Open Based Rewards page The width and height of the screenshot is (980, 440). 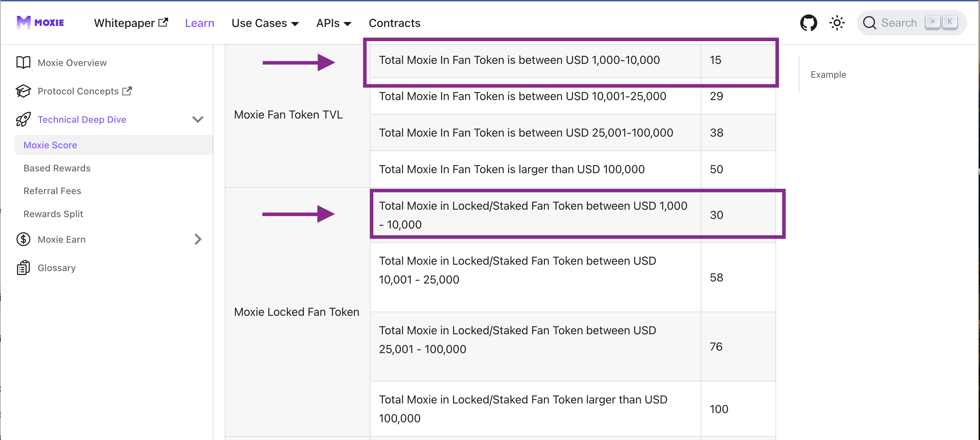click(57, 168)
